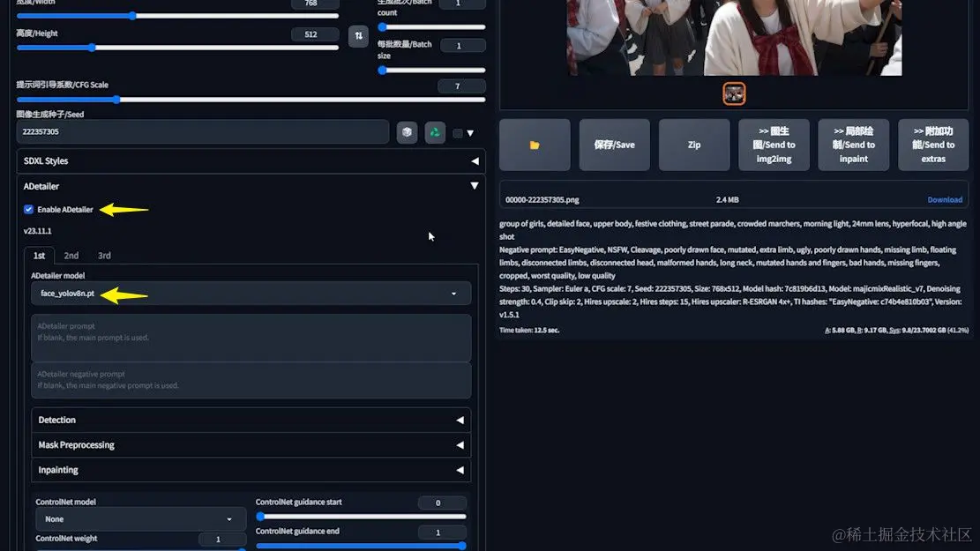Open output folder with folder icon
This screenshot has width=980, height=551.
(x=535, y=145)
